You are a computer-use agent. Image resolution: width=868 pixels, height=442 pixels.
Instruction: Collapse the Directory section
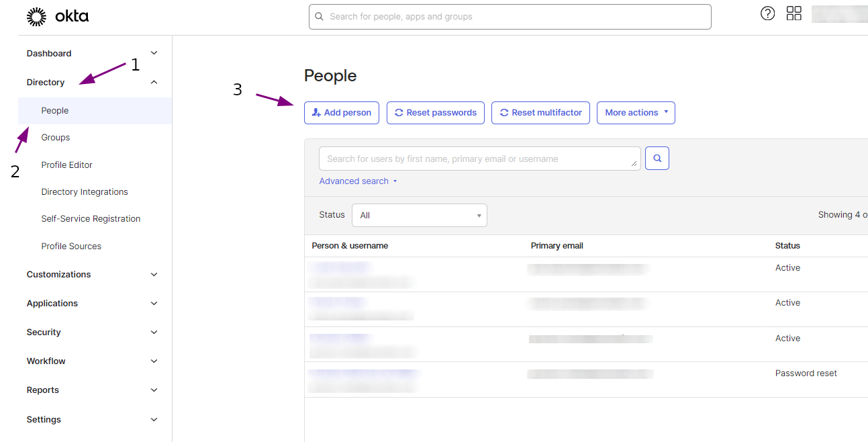coord(154,81)
